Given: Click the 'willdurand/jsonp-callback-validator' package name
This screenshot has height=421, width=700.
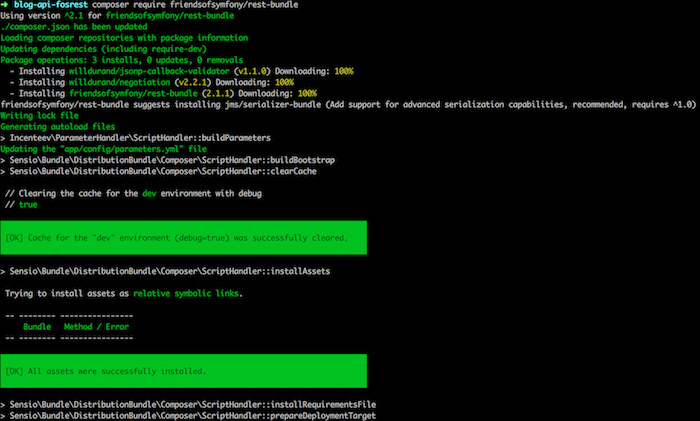Looking at the screenshot, I should click(149, 71).
